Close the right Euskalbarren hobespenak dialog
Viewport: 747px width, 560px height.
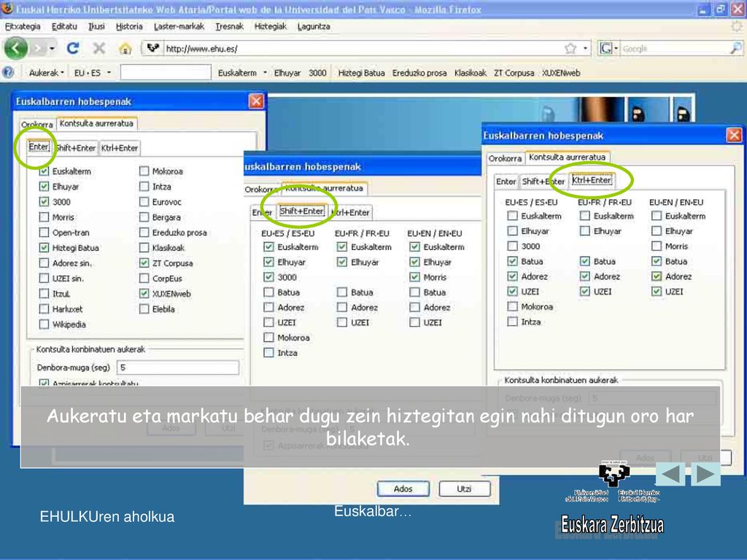[734, 135]
